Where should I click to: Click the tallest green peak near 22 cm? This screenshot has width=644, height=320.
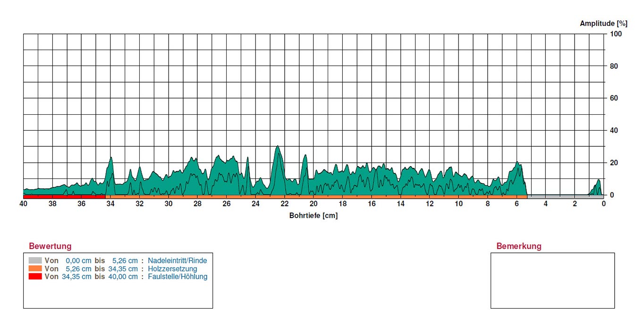tap(278, 160)
